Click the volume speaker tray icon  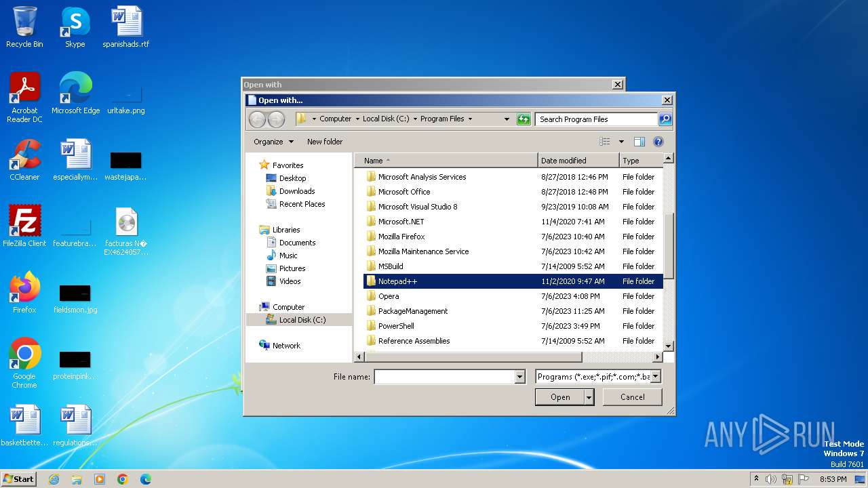tap(770, 479)
